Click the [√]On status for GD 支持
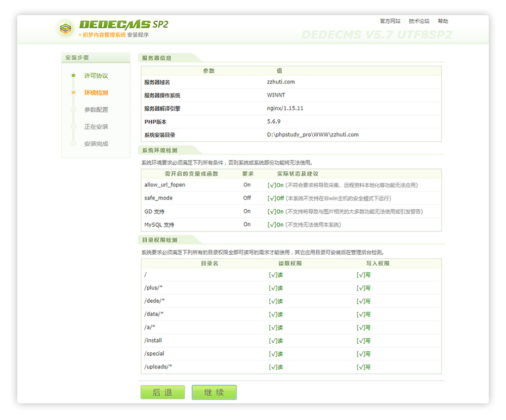Screen dimensions: 506x420 coord(276,211)
